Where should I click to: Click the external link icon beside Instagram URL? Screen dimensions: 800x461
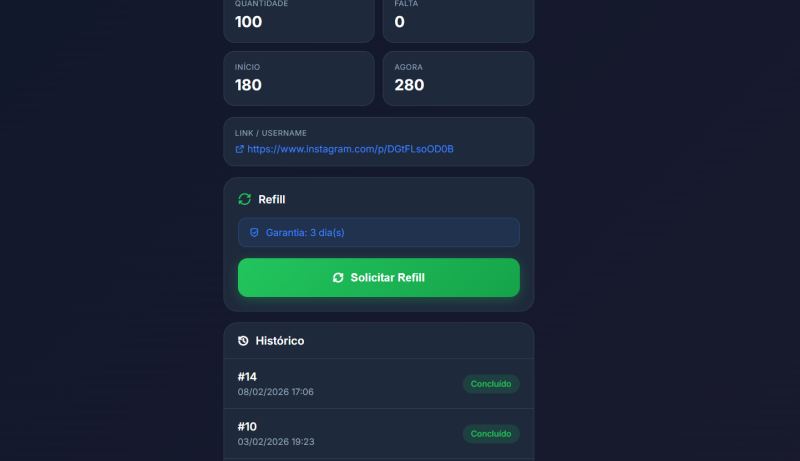(x=239, y=149)
